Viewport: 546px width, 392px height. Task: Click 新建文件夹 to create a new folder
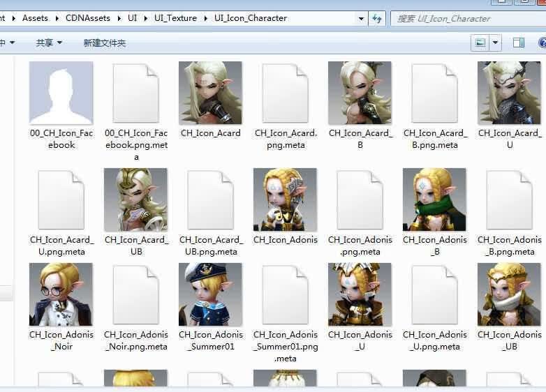pos(105,43)
